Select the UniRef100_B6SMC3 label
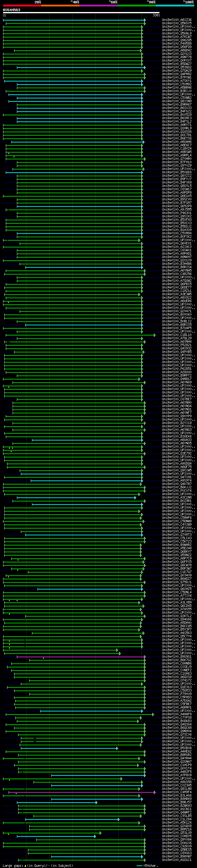The width and height of the screenshot is (197, 868). pos(177,118)
